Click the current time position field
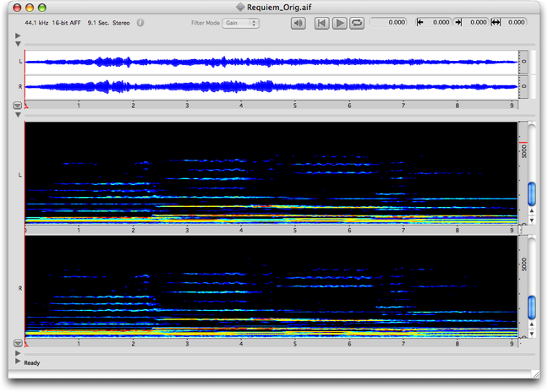548x392 pixels. [389, 23]
